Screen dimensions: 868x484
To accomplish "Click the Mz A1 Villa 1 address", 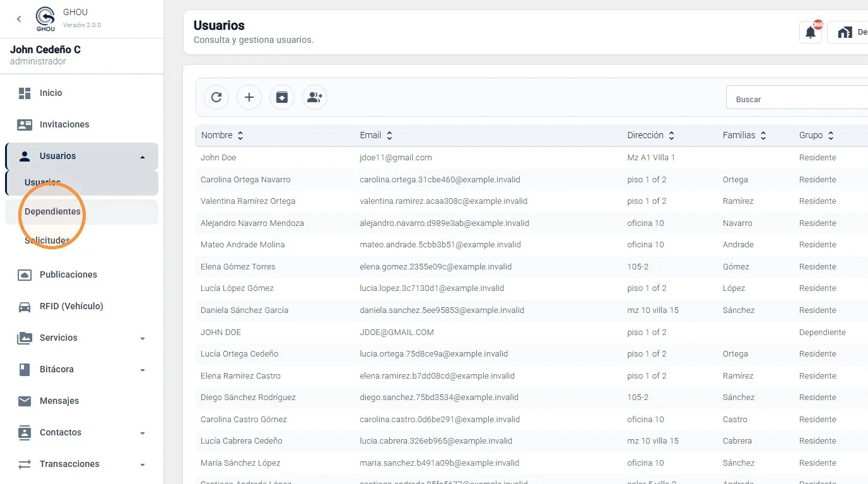I will pos(651,158).
